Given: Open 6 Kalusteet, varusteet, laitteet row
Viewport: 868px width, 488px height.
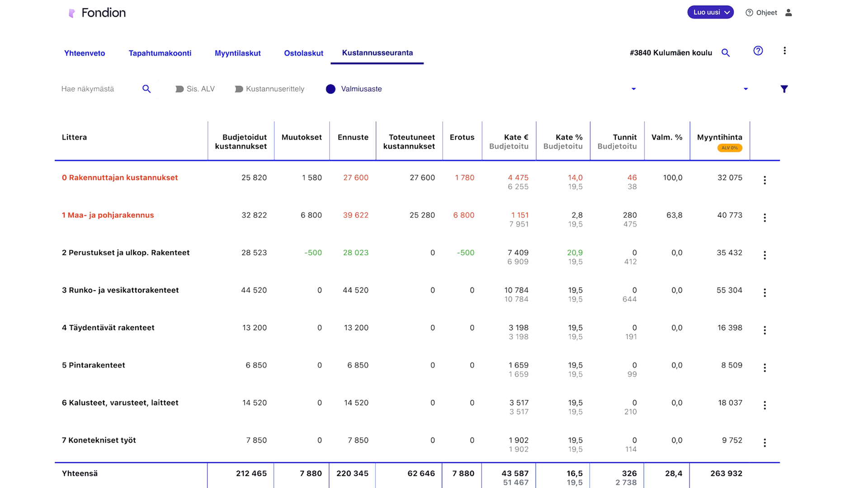Looking at the screenshot, I should tap(120, 403).
